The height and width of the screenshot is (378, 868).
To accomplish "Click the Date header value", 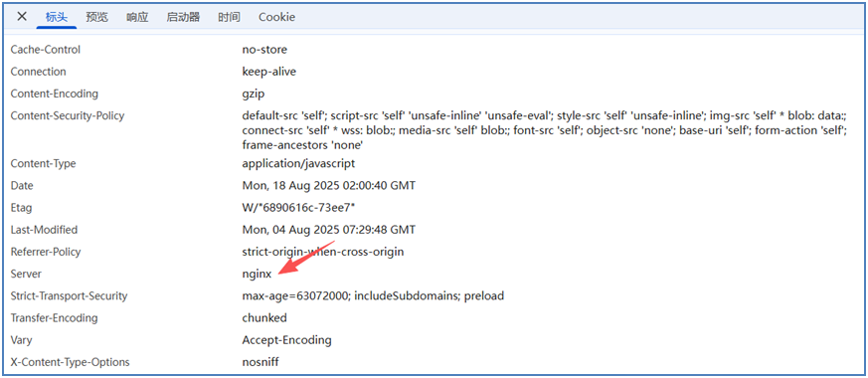I will click(329, 185).
